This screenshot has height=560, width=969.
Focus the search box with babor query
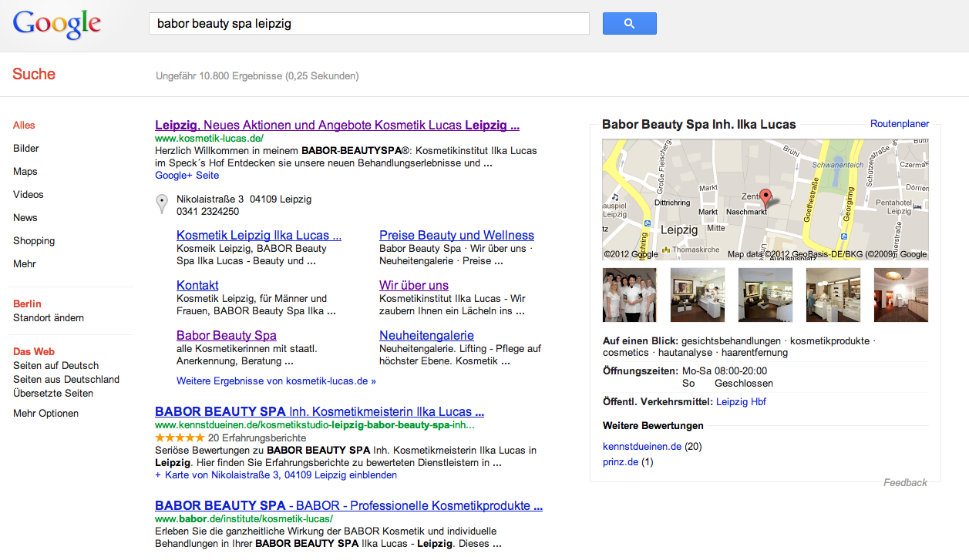pos(368,23)
